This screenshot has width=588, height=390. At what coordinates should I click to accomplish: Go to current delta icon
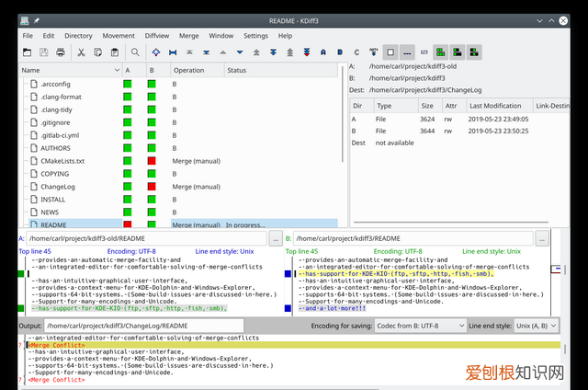tap(156, 52)
